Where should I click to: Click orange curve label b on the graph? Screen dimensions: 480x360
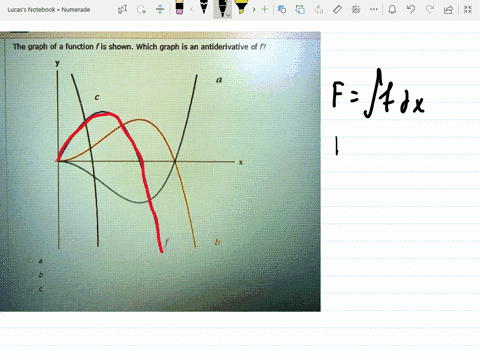tap(217, 242)
